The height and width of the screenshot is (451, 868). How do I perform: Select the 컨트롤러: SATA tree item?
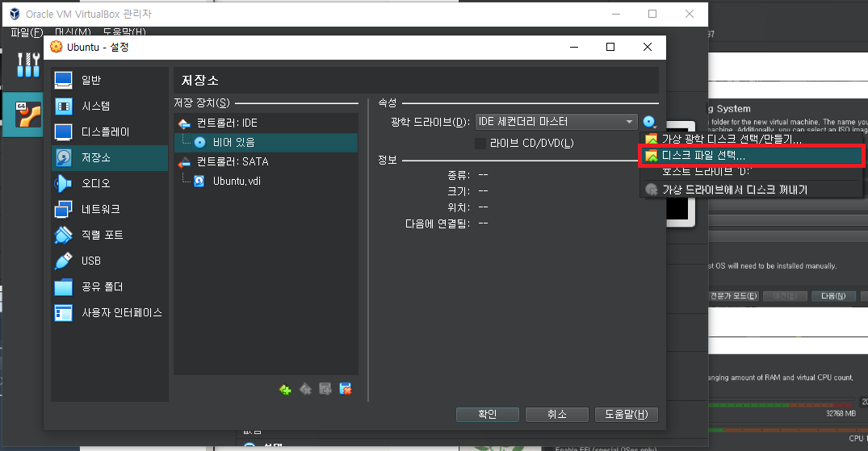pos(266,161)
